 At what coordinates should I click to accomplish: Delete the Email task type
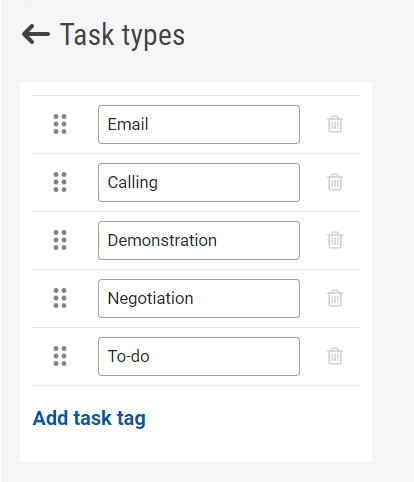pyautogui.click(x=335, y=124)
